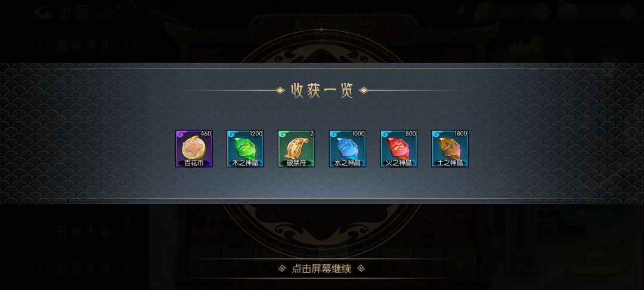Tap the 460 quantity on 百花币

206,134
